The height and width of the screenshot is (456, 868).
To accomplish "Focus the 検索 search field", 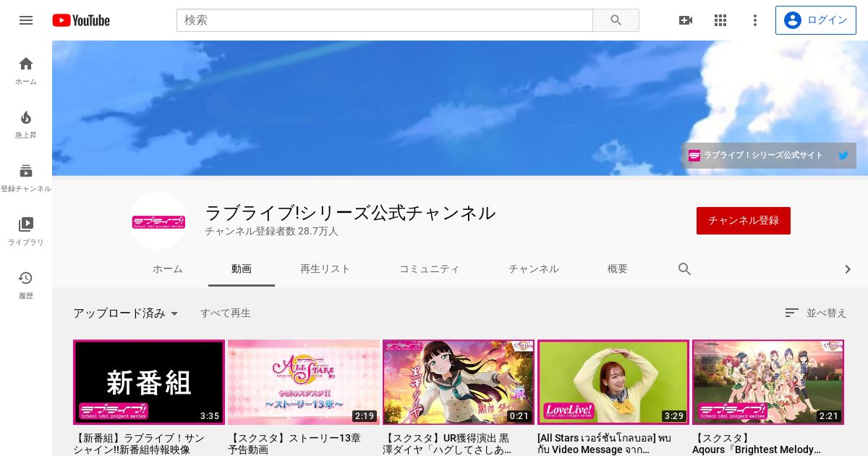I will (x=385, y=20).
